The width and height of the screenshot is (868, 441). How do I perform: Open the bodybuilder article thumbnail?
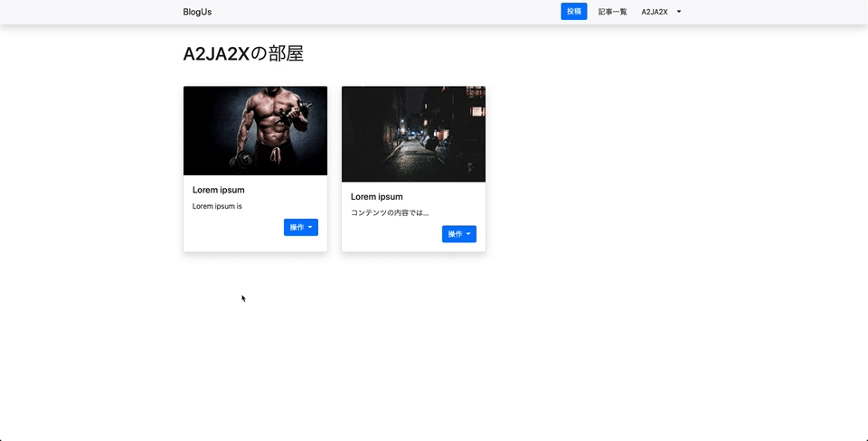pyautogui.click(x=255, y=131)
